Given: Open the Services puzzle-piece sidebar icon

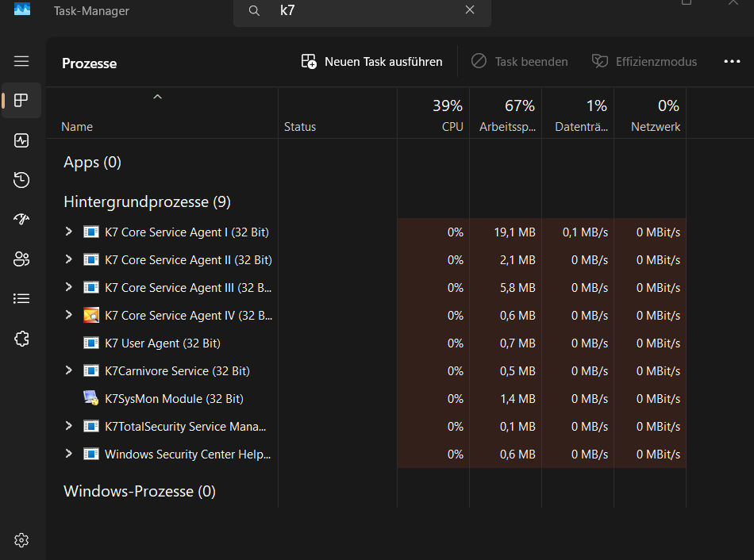Looking at the screenshot, I should coord(21,339).
